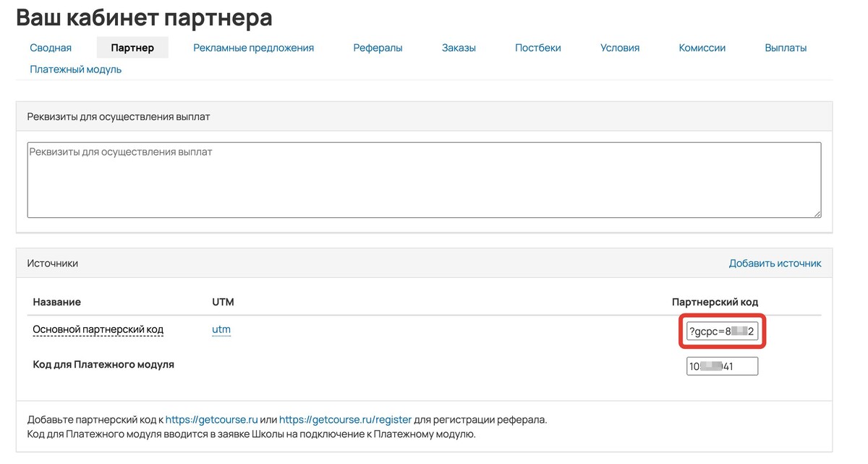This screenshot has width=868, height=464.
Task: Open the utm link
Action: 221,329
